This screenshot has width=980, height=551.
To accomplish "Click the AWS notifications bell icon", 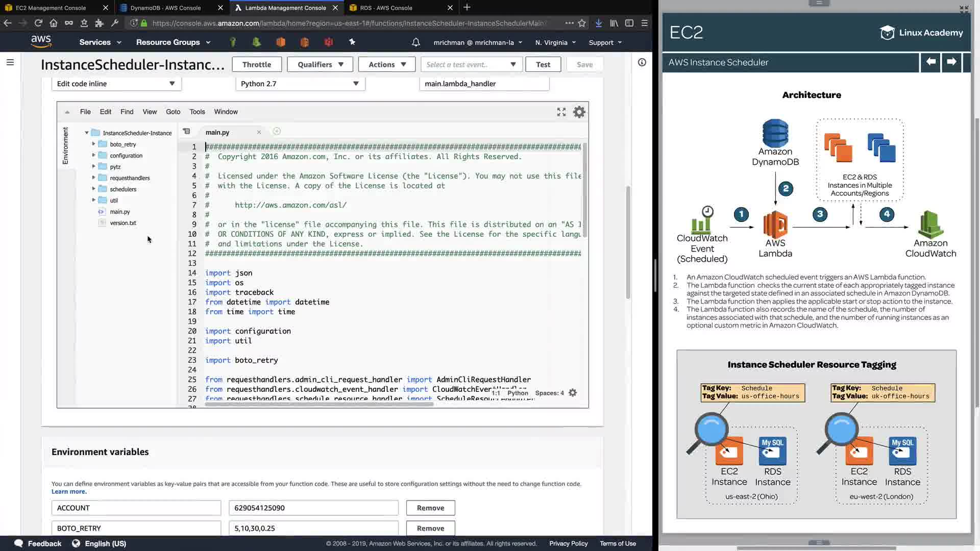I will (416, 42).
